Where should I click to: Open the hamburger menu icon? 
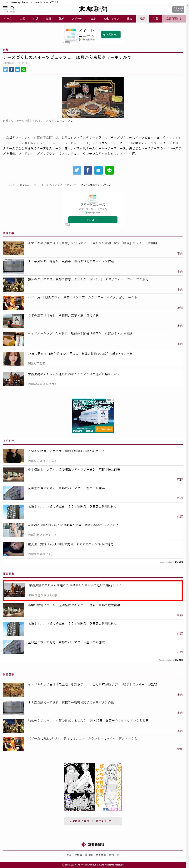pos(5,8)
